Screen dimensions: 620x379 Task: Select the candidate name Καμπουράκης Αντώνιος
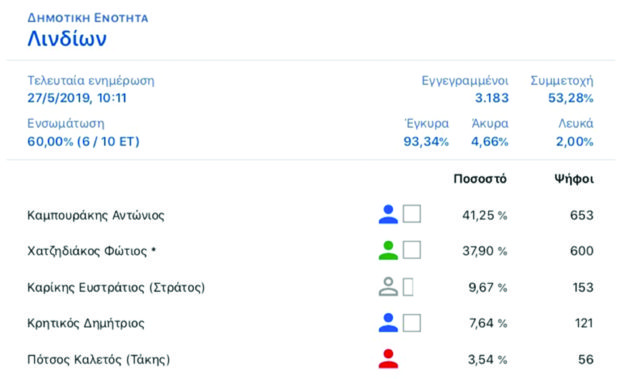click(x=96, y=215)
